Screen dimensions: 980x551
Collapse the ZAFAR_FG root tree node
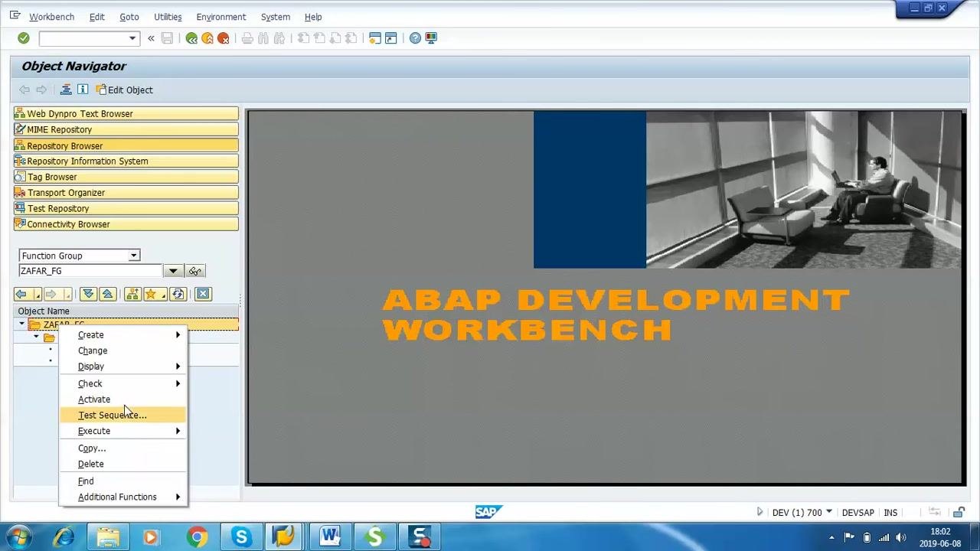pyautogui.click(x=22, y=324)
